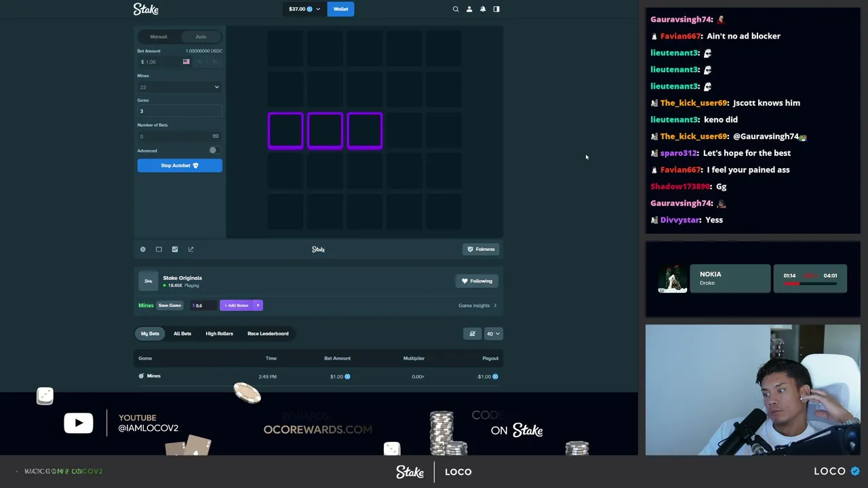Click the Following button
The image size is (868, 488).
pos(477,281)
